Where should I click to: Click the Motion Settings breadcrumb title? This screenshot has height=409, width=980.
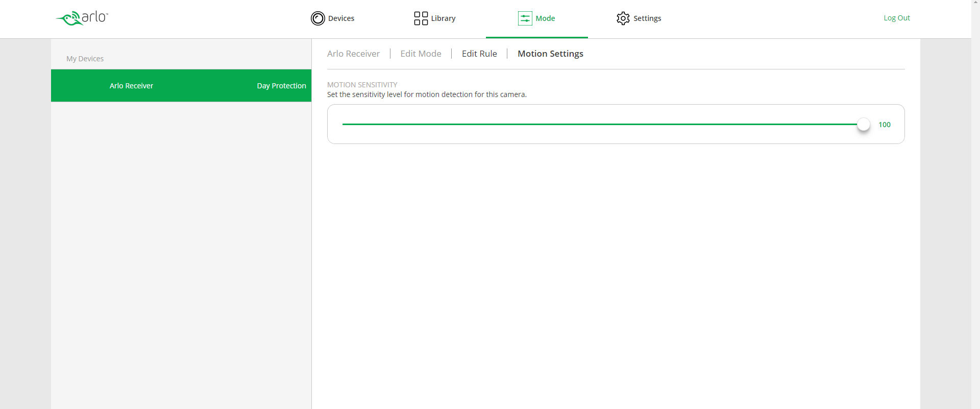coord(550,54)
